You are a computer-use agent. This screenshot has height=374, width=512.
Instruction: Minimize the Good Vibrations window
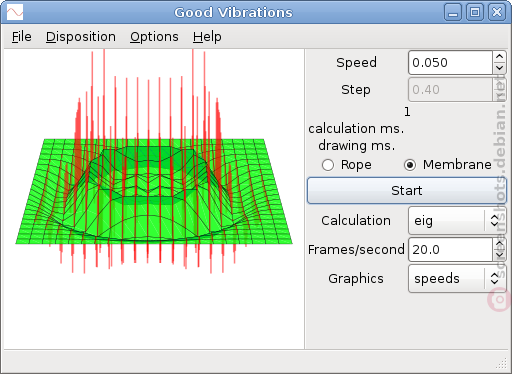453,13
